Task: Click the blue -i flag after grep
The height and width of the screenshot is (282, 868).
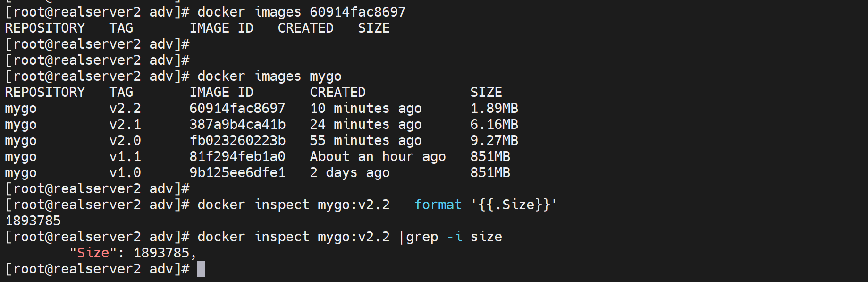Action: tap(455, 237)
